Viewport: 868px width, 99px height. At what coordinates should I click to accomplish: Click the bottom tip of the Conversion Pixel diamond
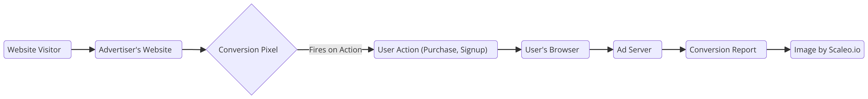click(251, 94)
